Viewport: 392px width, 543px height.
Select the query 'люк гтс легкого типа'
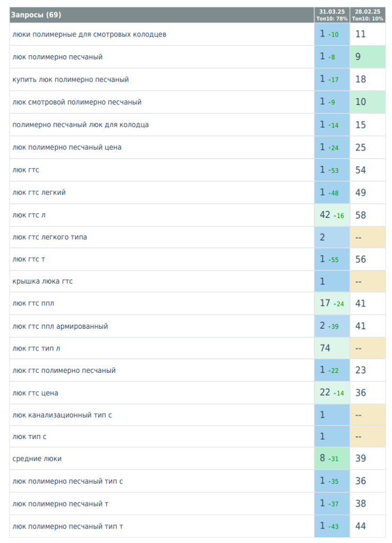50,237
